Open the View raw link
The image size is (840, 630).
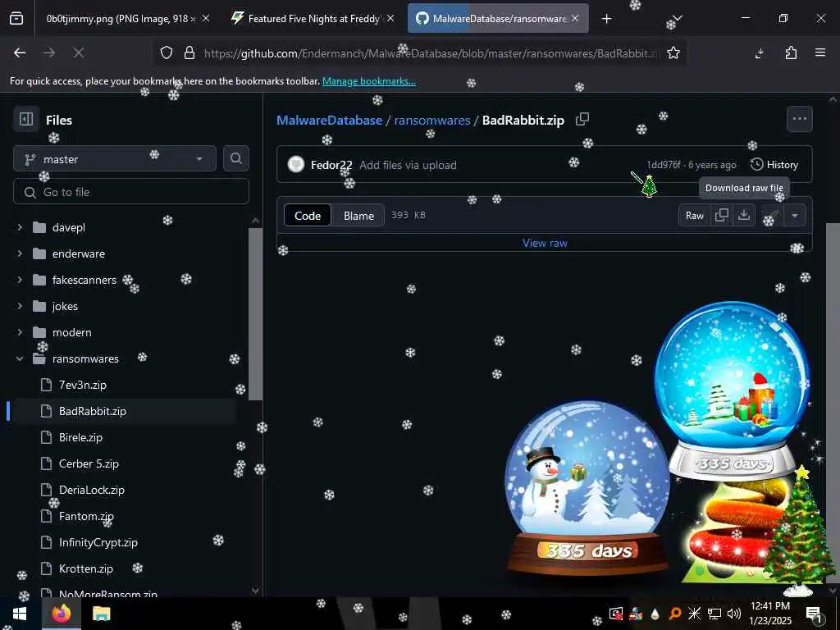[x=545, y=243]
